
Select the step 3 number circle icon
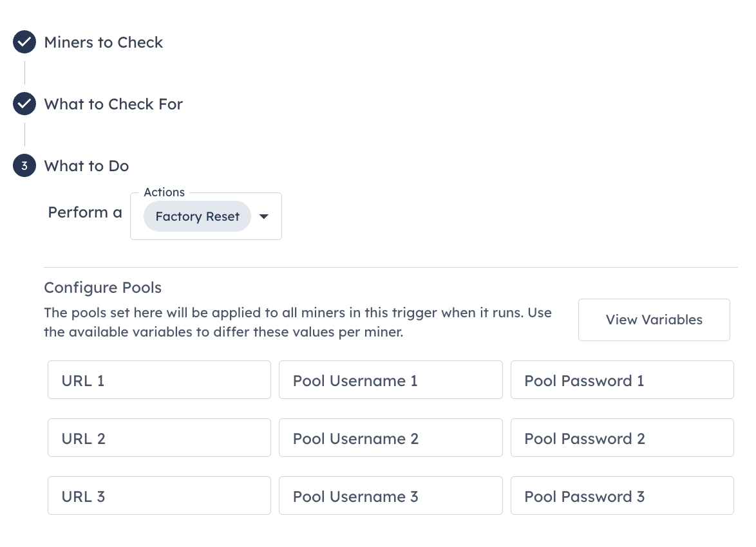coord(24,165)
